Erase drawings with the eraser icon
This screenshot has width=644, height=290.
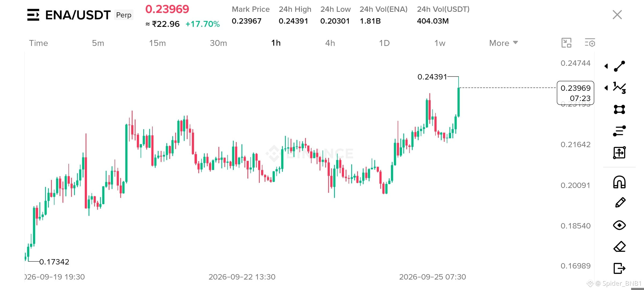[619, 247]
